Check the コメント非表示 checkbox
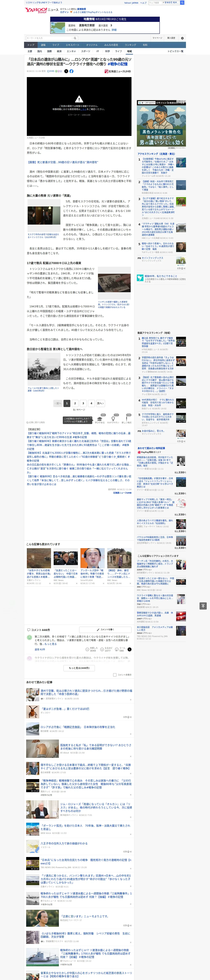This screenshot has width=210, height=980. (x=115, y=675)
